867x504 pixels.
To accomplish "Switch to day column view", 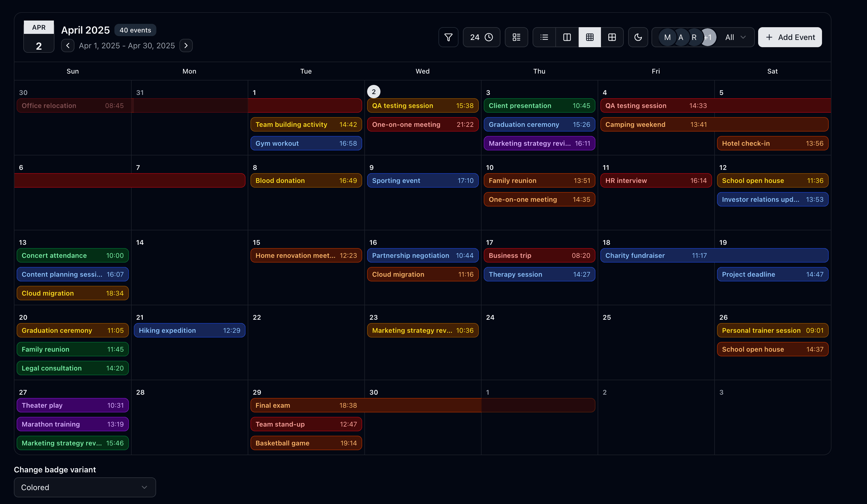I will (x=566, y=37).
